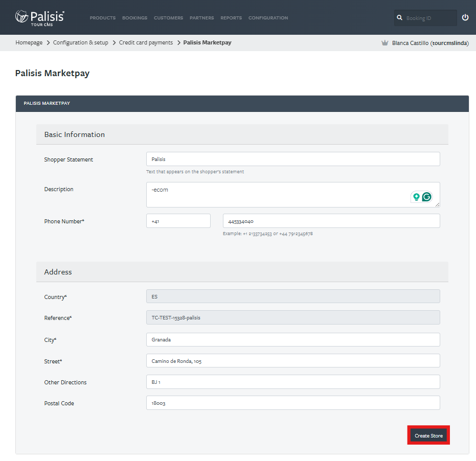
Task: Click the Other Directions label
Action: tap(65, 382)
